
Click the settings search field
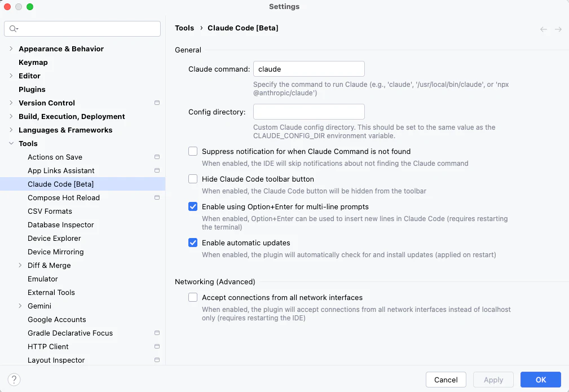point(82,29)
